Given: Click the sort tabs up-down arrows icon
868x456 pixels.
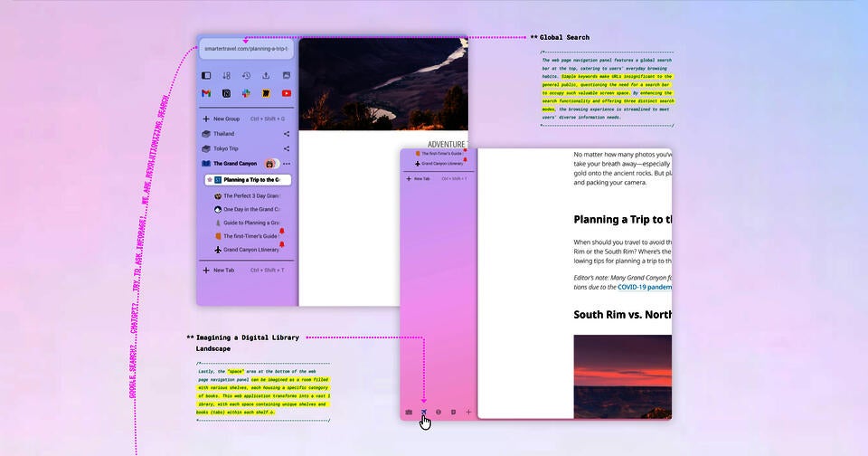Looking at the screenshot, I should tap(226, 75).
